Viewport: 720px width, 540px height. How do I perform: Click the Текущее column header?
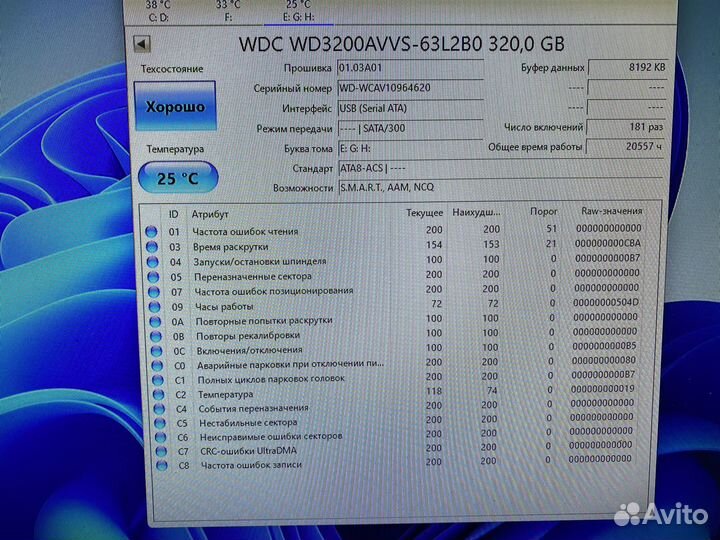(x=424, y=213)
